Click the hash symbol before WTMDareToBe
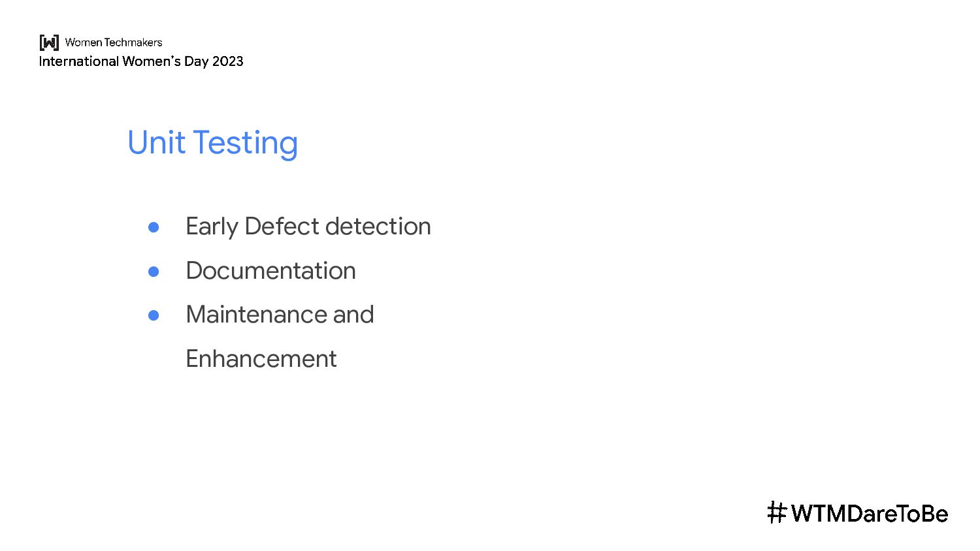980x551 pixels. pyautogui.click(x=776, y=513)
